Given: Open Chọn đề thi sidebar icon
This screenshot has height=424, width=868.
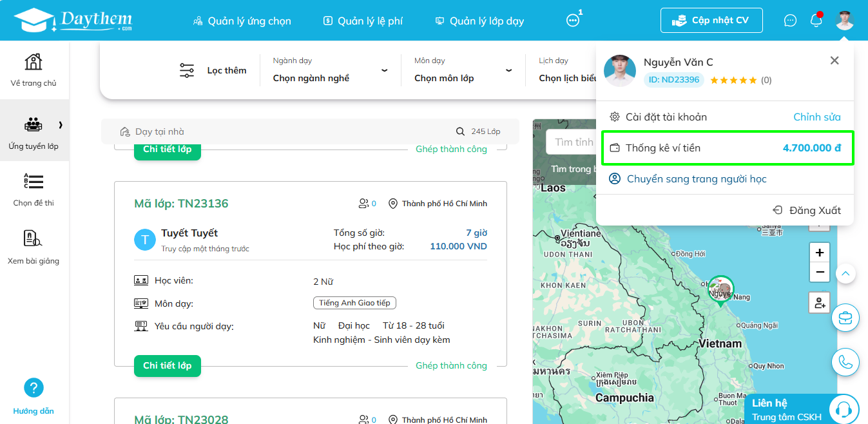Looking at the screenshot, I should [x=34, y=182].
